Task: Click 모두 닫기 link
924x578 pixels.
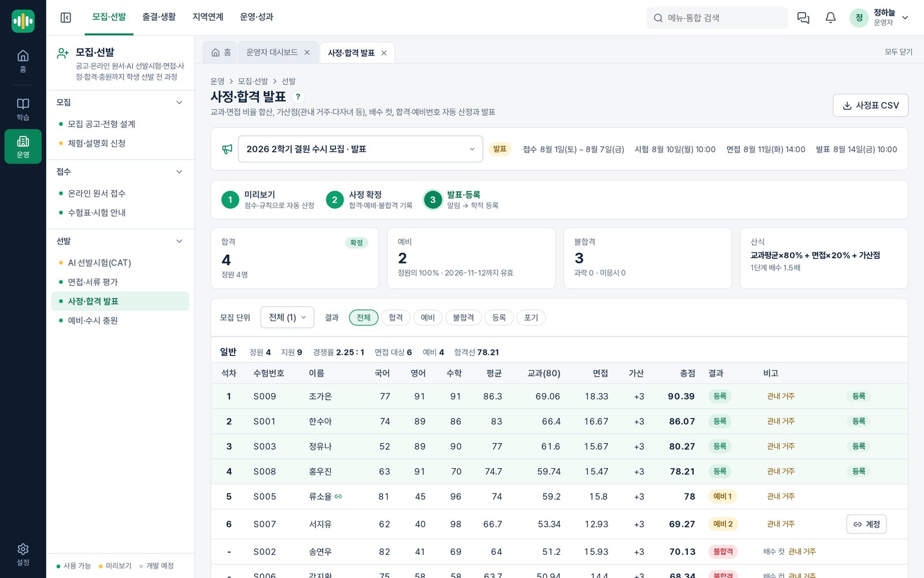Action: 899,52
